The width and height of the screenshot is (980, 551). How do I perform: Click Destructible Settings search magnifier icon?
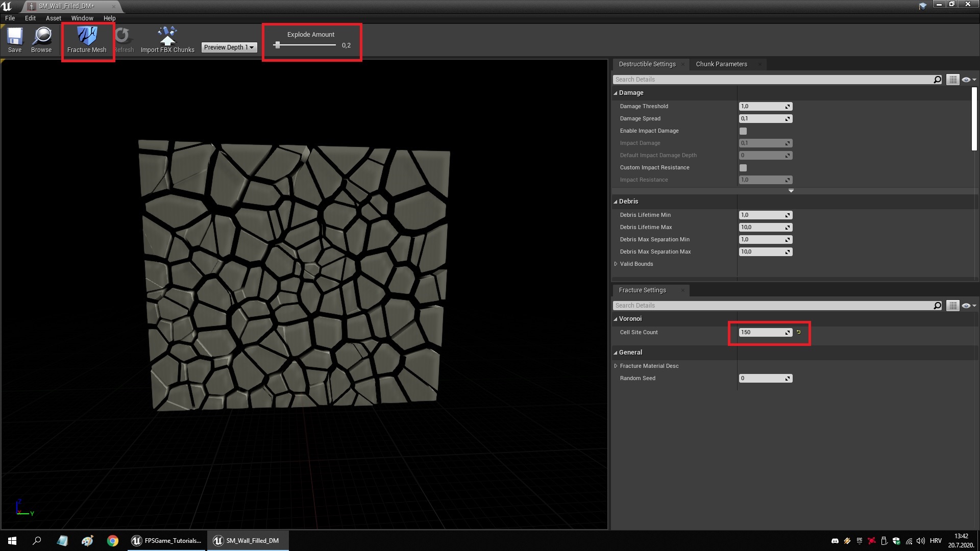[937, 80]
